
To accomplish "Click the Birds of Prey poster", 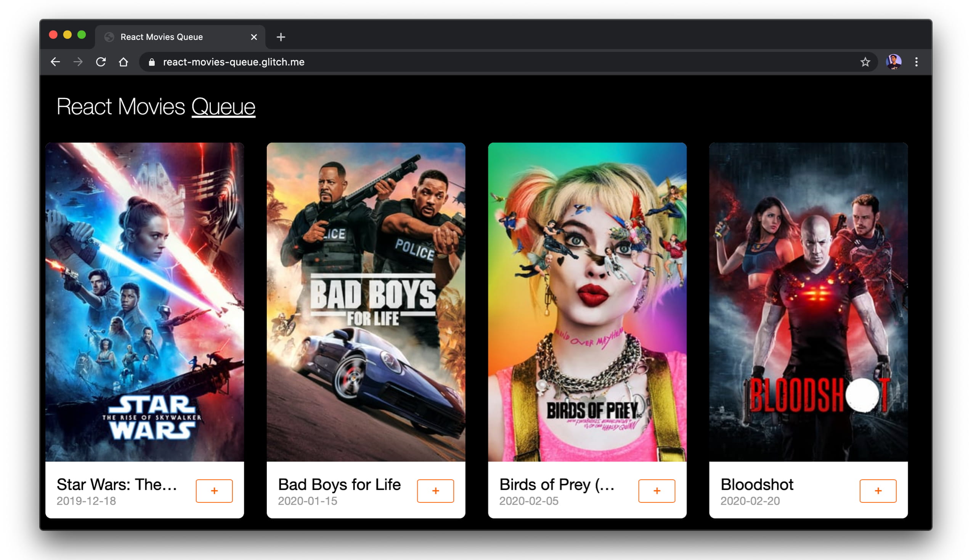I will pos(587,302).
